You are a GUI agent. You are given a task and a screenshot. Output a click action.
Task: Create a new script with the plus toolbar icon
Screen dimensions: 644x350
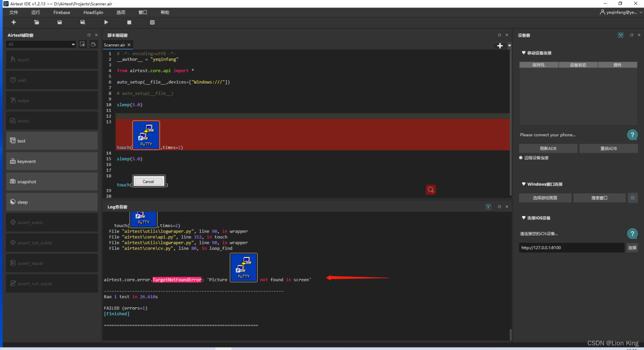coord(14,23)
